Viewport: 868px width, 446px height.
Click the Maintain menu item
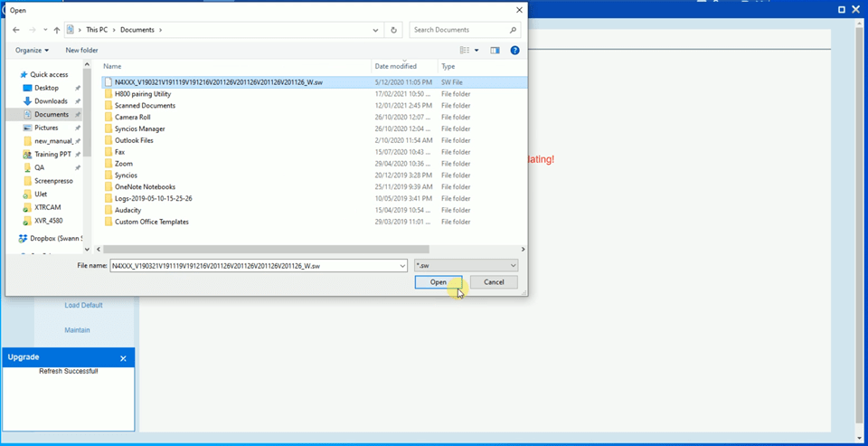pos(77,330)
